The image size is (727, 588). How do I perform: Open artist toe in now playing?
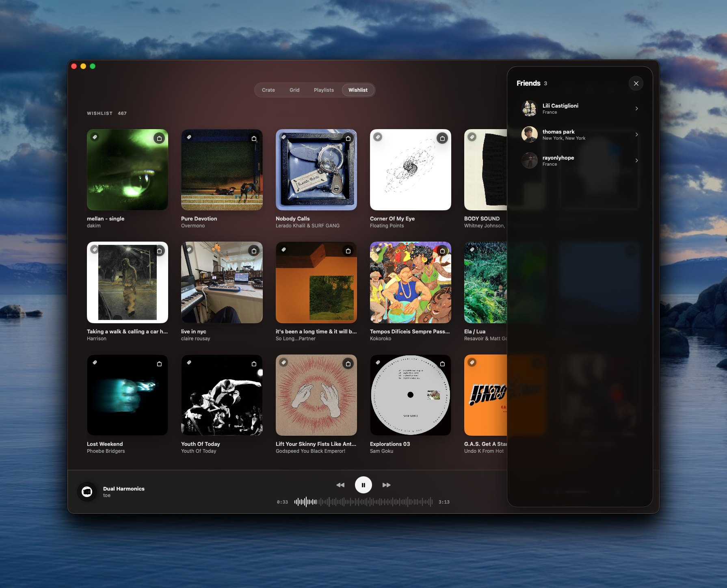click(x=107, y=495)
